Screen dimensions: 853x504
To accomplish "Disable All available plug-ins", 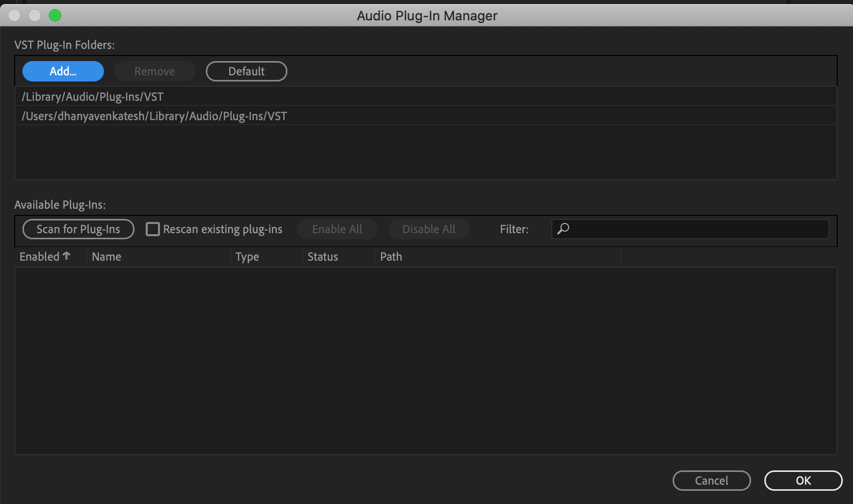I will click(x=429, y=229).
